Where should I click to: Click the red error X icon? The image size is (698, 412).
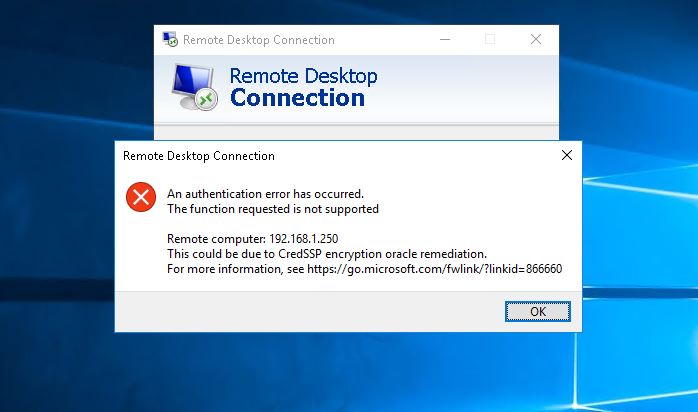point(140,197)
